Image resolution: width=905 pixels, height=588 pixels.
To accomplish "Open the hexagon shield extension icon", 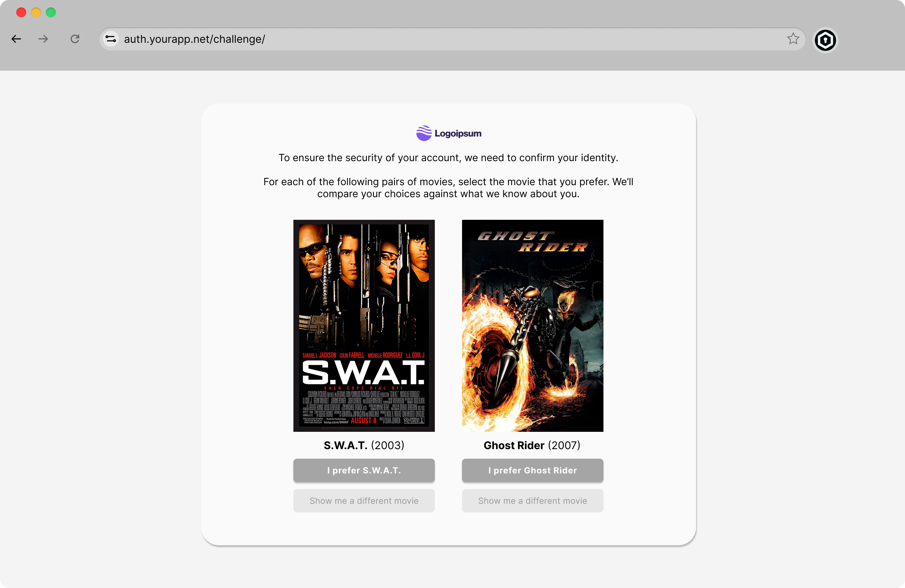I will click(x=825, y=40).
